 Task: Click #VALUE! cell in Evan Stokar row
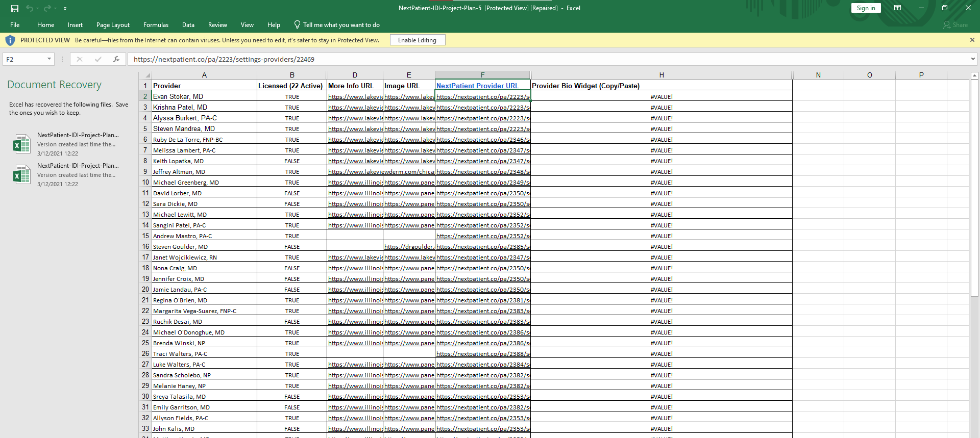coord(661,96)
